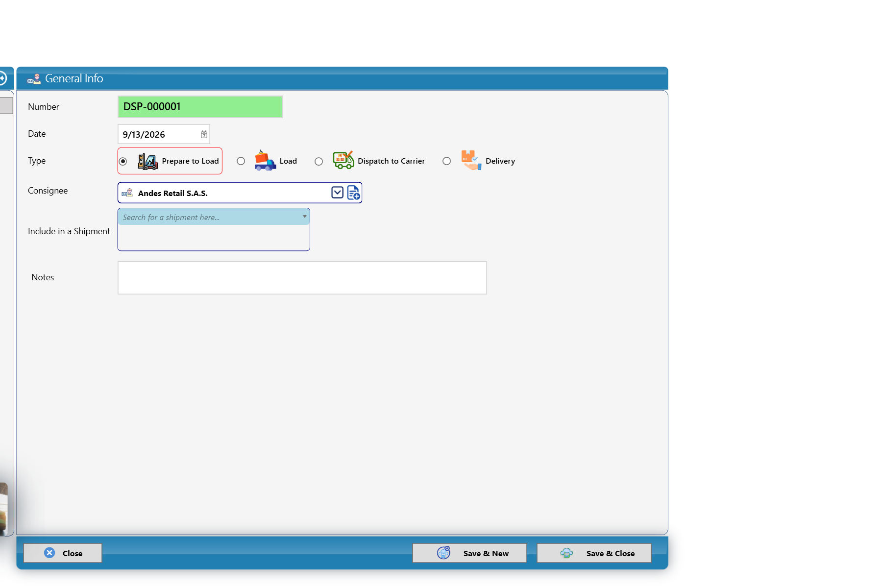
Task: Select the Load radio button
Action: (241, 161)
